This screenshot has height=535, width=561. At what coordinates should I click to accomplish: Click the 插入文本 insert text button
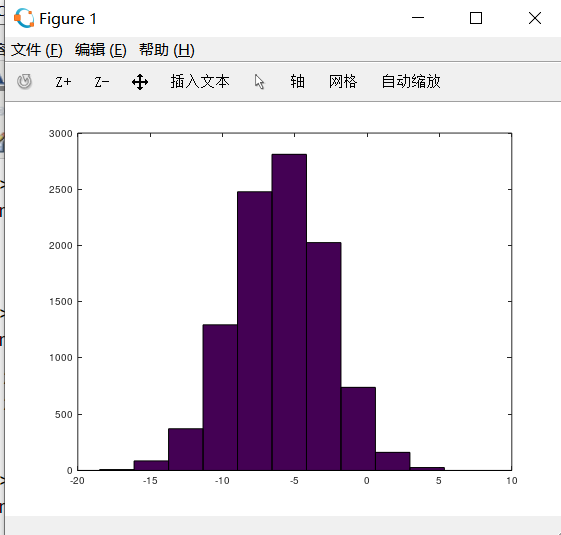click(200, 82)
